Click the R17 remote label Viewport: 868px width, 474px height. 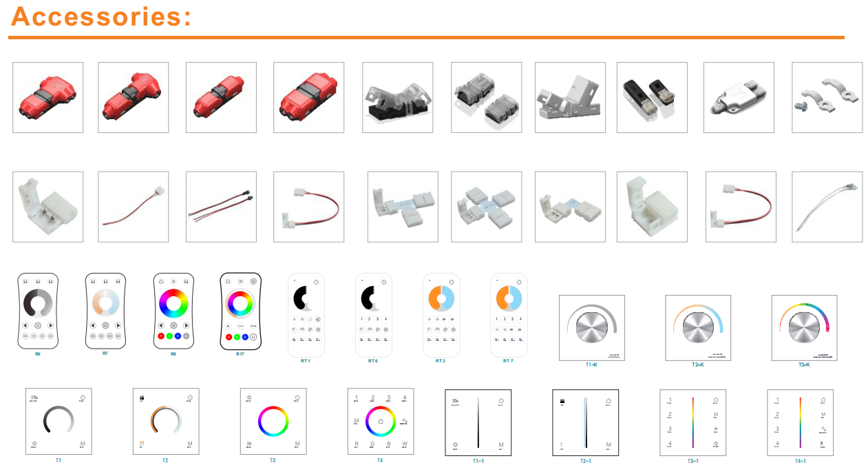[x=240, y=353]
